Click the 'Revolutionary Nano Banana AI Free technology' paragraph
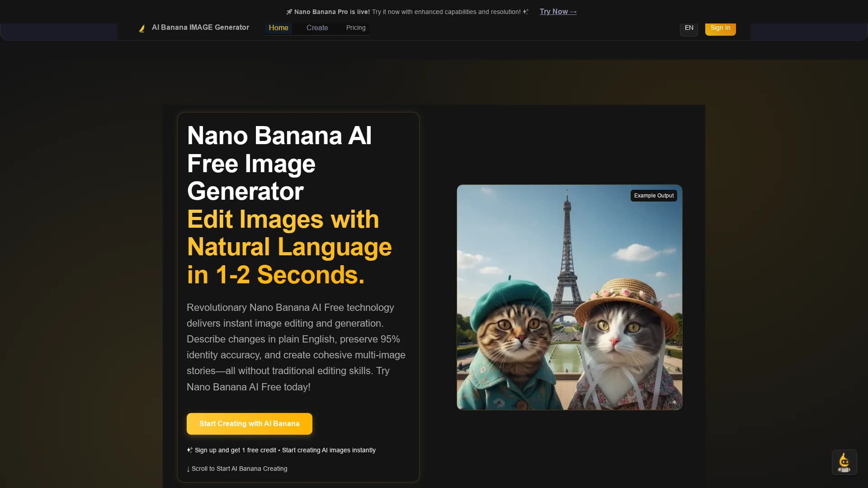868x488 pixels. pyautogui.click(x=296, y=347)
